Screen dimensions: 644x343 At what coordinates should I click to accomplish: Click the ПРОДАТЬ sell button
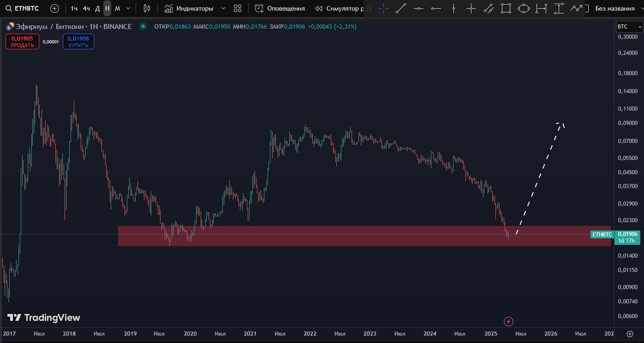click(x=22, y=41)
